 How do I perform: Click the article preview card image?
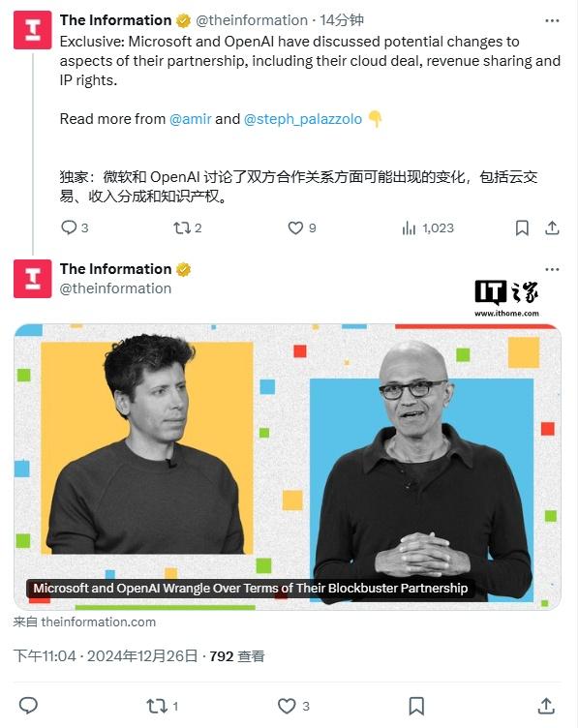pos(288,467)
